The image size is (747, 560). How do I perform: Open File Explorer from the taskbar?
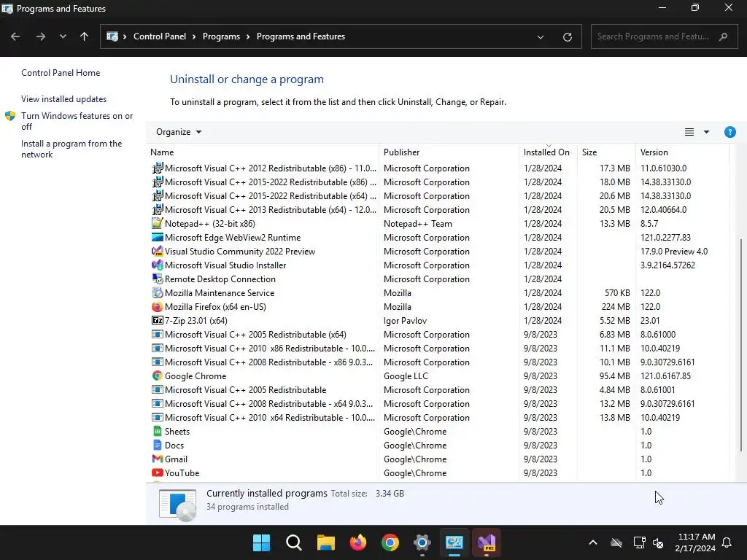pyautogui.click(x=326, y=542)
